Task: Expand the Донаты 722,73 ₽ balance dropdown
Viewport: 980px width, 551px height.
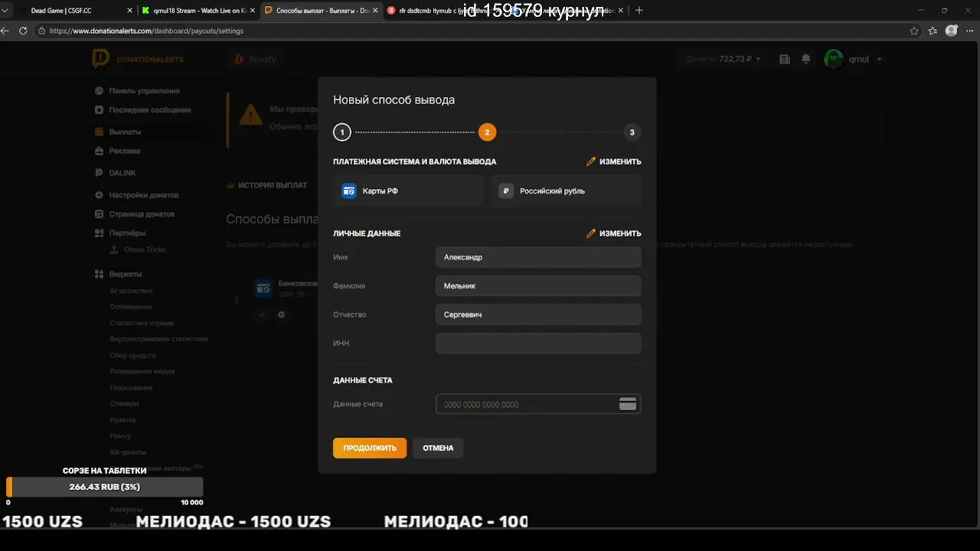Action: pyautogui.click(x=724, y=59)
